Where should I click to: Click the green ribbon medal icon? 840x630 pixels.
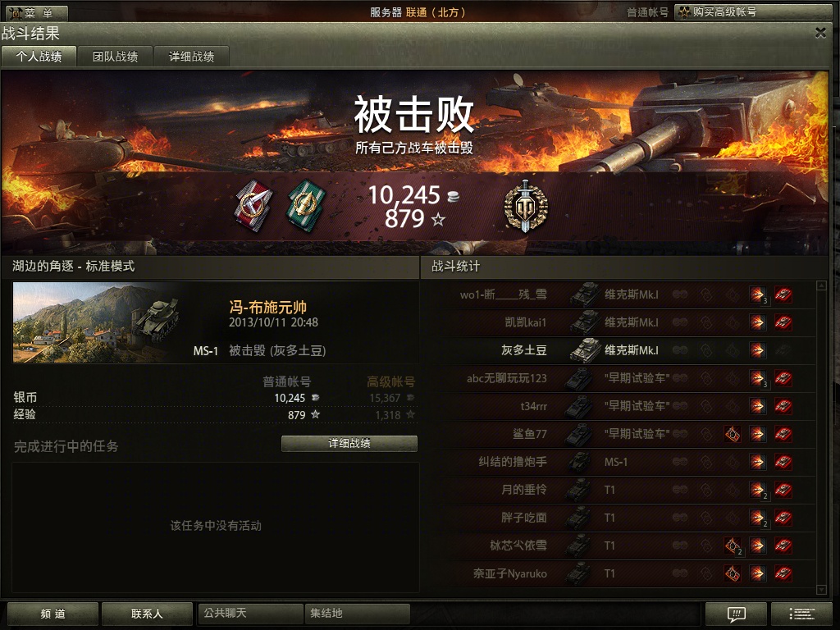306,206
